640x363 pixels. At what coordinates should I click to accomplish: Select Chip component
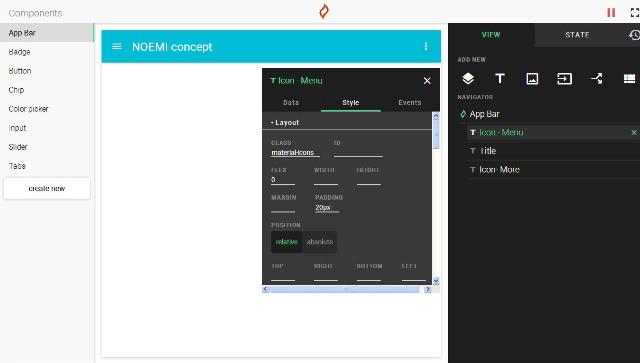pyautogui.click(x=47, y=90)
